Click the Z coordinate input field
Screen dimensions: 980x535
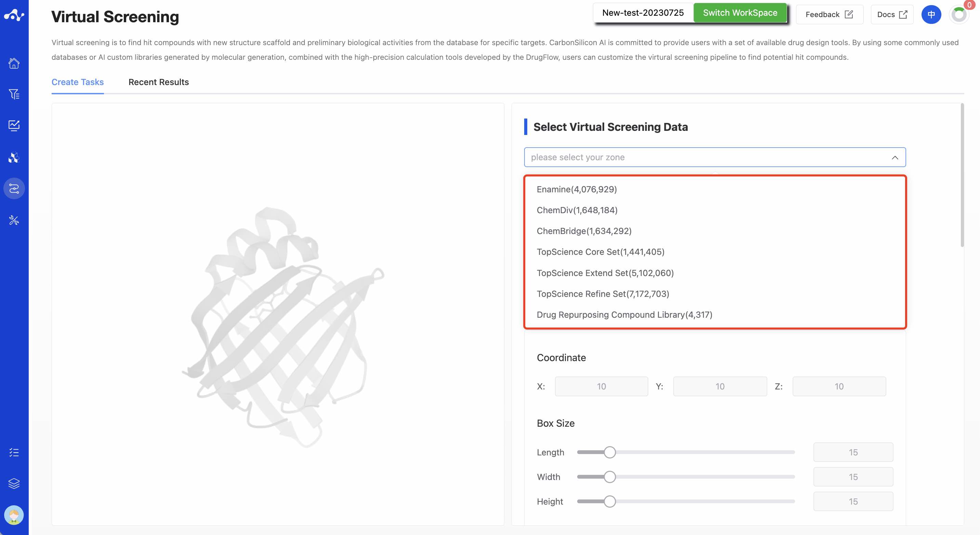(x=839, y=386)
